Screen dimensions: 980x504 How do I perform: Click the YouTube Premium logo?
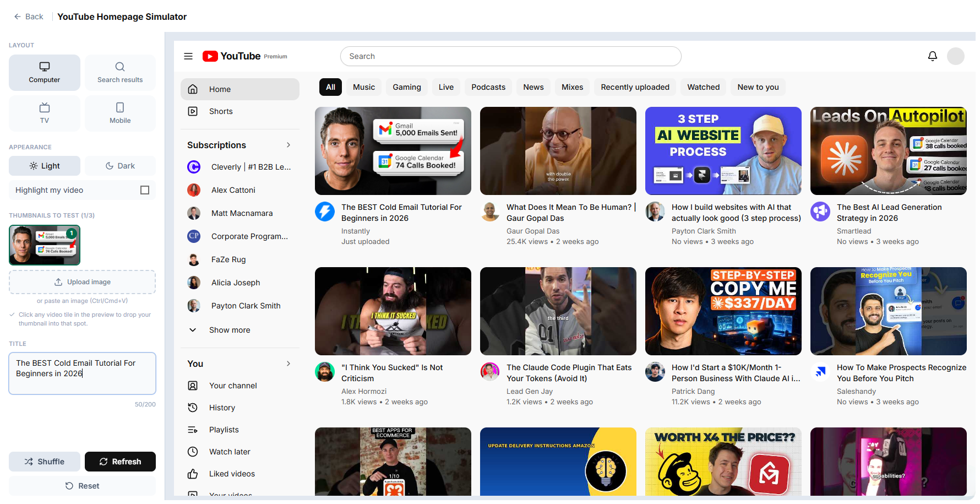click(245, 56)
